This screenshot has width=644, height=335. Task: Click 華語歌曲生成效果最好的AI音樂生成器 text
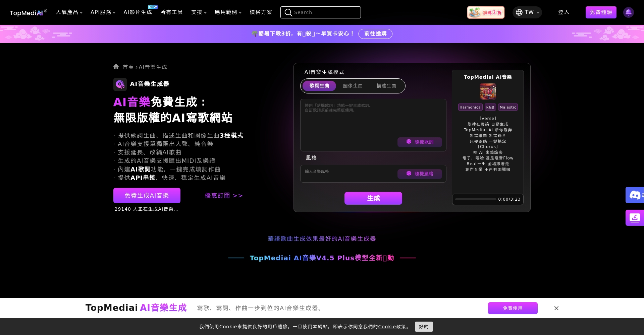point(322,239)
